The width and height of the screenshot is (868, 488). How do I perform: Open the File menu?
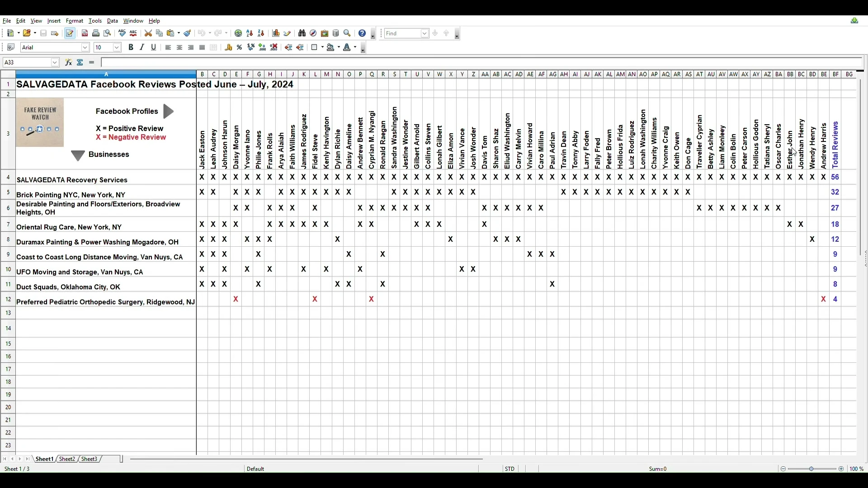pyautogui.click(x=7, y=21)
